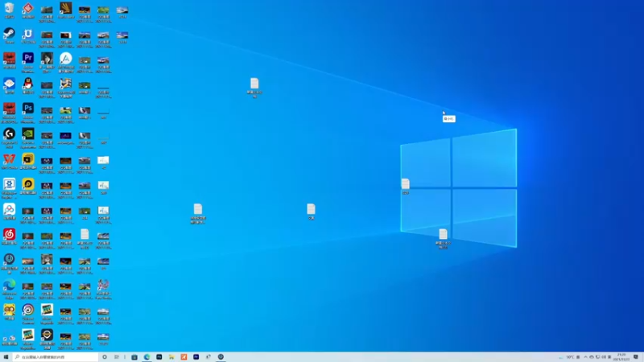Open NVIDIA GeForce Experience desktop shortcut
The image size is (644, 362).
pos(28,137)
